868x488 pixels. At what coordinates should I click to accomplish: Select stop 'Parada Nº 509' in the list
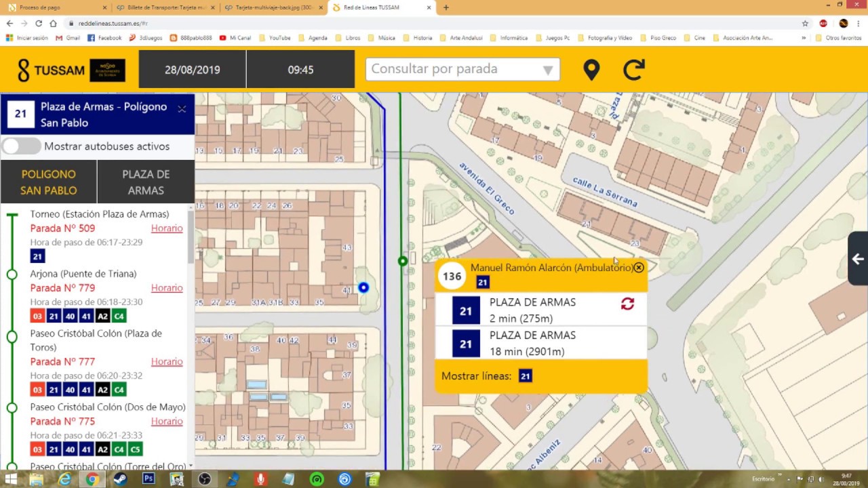[62, 228]
